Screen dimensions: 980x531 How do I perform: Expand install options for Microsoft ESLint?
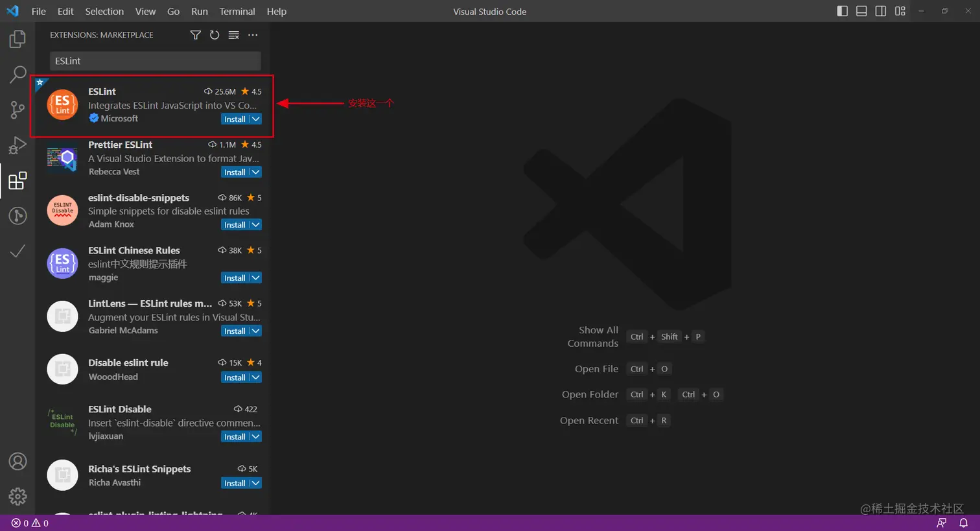256,119
